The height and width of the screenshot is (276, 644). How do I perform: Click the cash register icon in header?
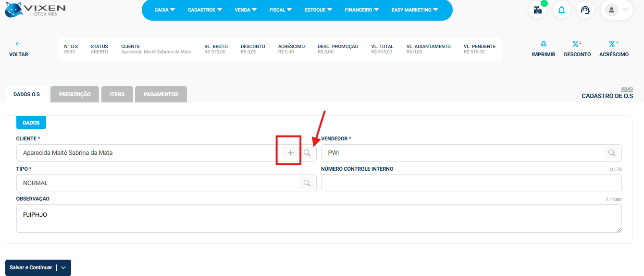pos(538,10)
